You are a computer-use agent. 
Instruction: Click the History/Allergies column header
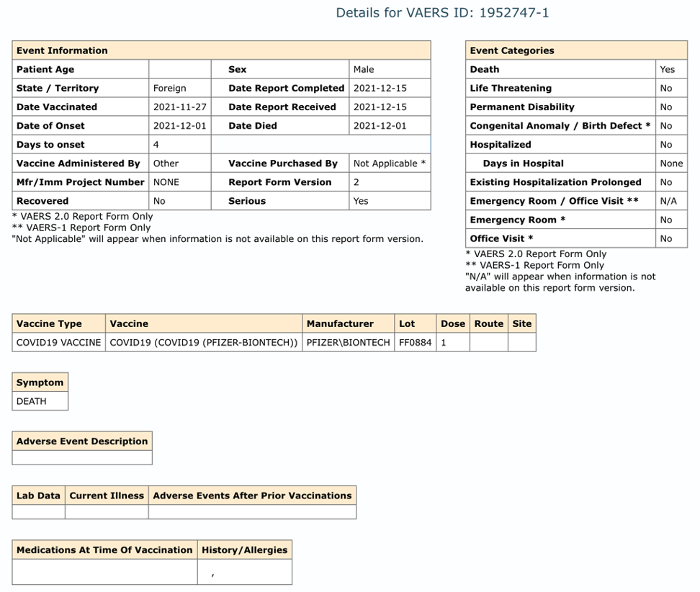click(x=244, y=550)
